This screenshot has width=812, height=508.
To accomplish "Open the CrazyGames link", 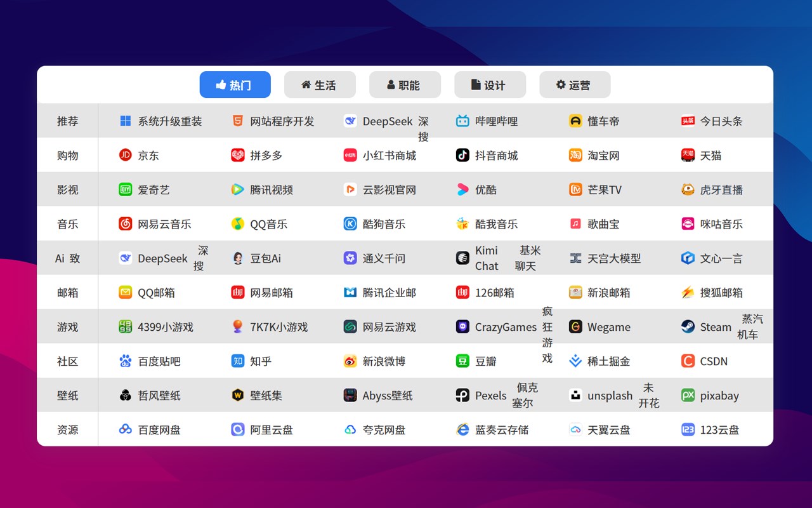I will tap(506, 327).
